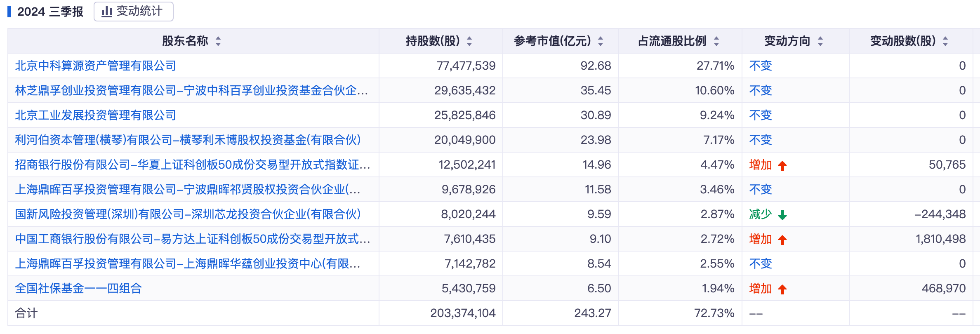Open 全国社保基金一一四组合 link
This screenshot has height=334, width=980.
pos(78,288)
